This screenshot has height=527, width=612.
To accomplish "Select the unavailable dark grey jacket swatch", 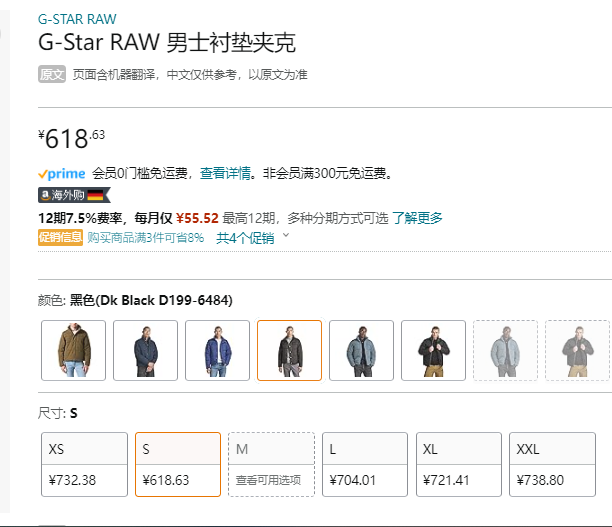I will 577,350.
